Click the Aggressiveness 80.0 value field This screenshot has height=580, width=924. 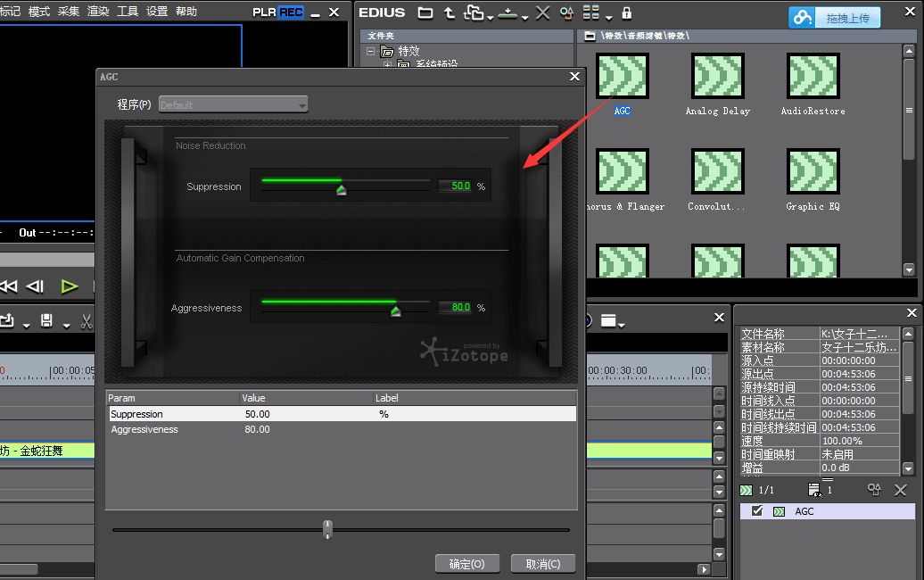pyautogui.click(x=456, y=307)
